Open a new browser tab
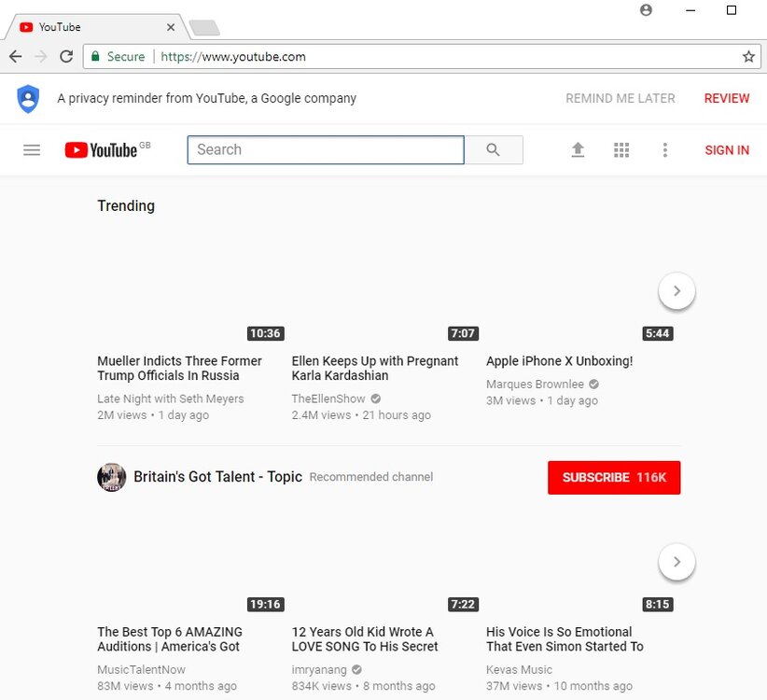The height and width of the screenshot is (700, 767). pyautogui.click(x=204, y=27)
